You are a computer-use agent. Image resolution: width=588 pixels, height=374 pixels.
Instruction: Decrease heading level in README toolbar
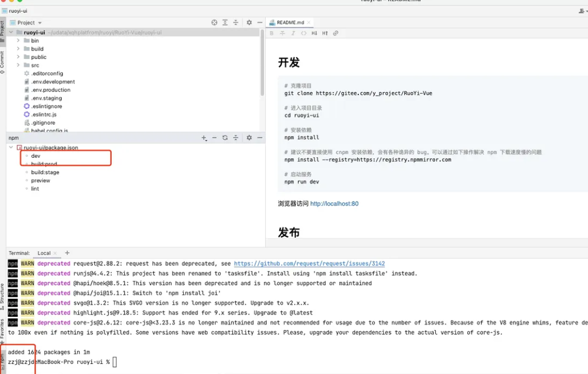pos(314,33)
